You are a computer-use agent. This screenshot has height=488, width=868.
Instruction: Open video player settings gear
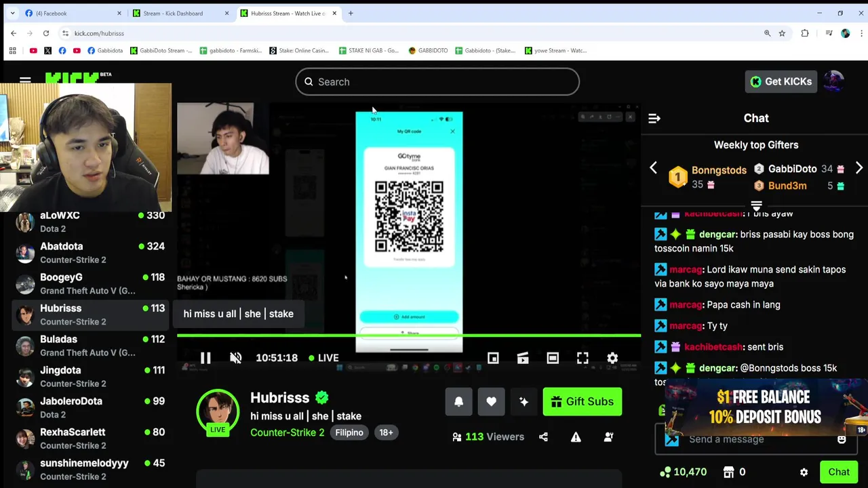pyautogui.click(x=612, y=358)
